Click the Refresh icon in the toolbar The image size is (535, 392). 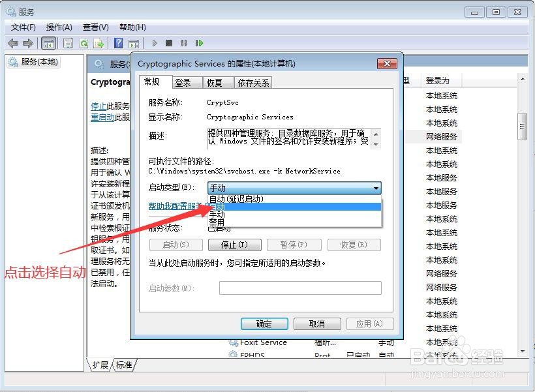tap(84, 43)
